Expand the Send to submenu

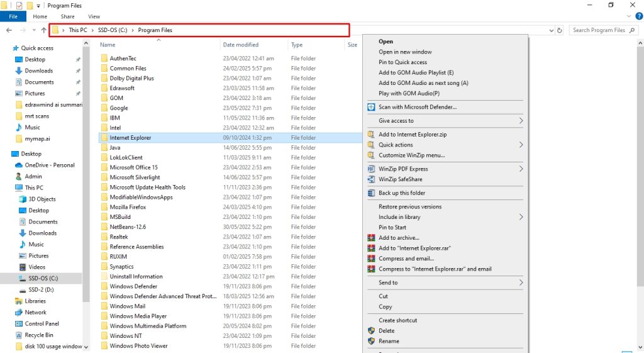(x=521, y=283)
